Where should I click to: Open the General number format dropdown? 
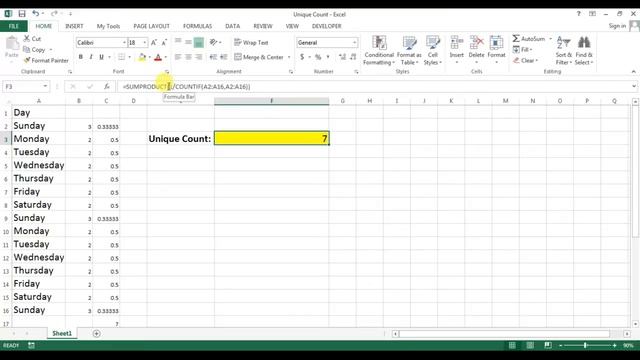tap(354, 42)
